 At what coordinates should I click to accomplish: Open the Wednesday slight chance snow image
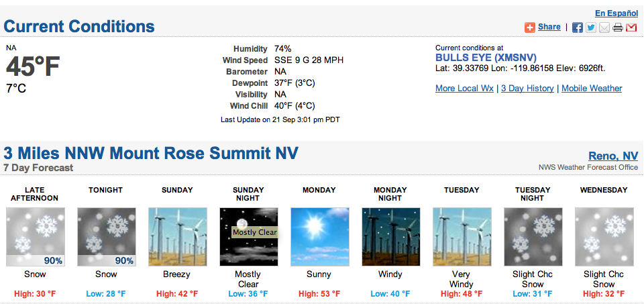(604, 237)
